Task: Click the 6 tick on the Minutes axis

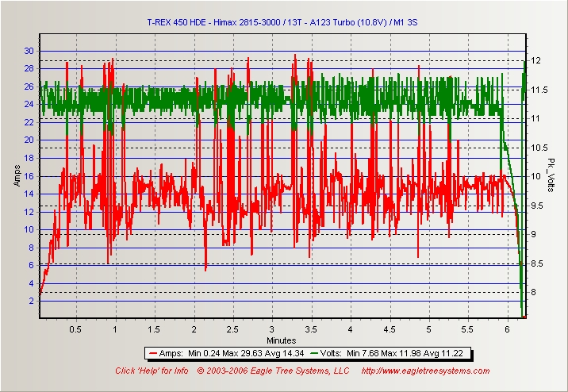Action: (507, 329)
